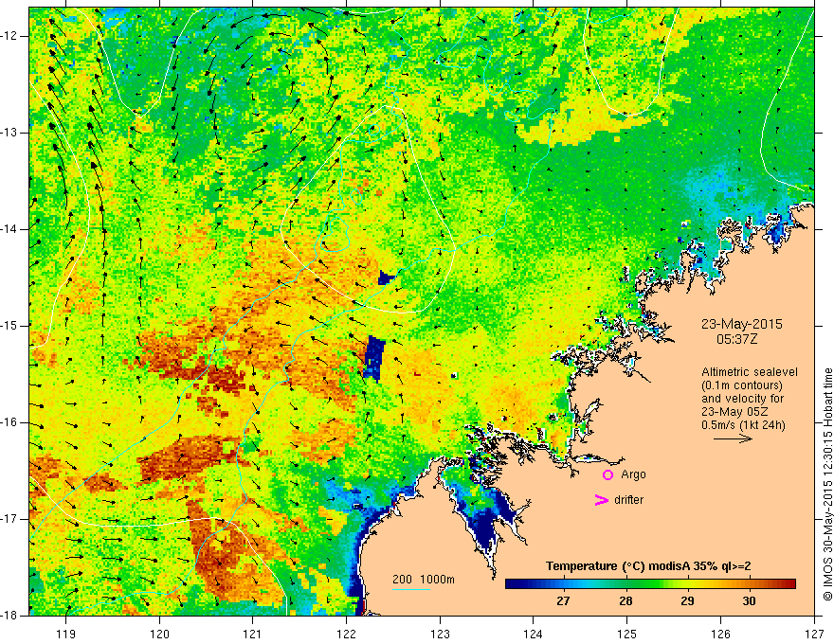This screenshot has height=644, width=834.
Task: Click the magenta Argo circle legend icon
Action: click(607, 475)
